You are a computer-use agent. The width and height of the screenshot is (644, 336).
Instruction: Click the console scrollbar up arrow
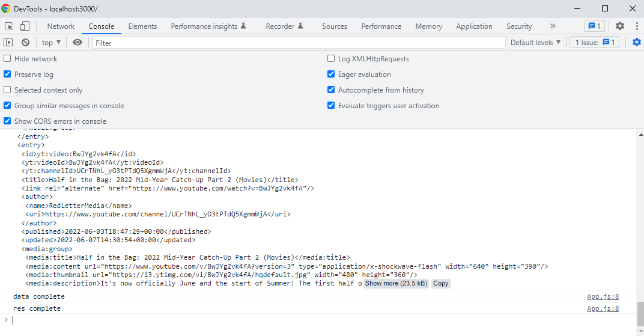tap(641, 134)
